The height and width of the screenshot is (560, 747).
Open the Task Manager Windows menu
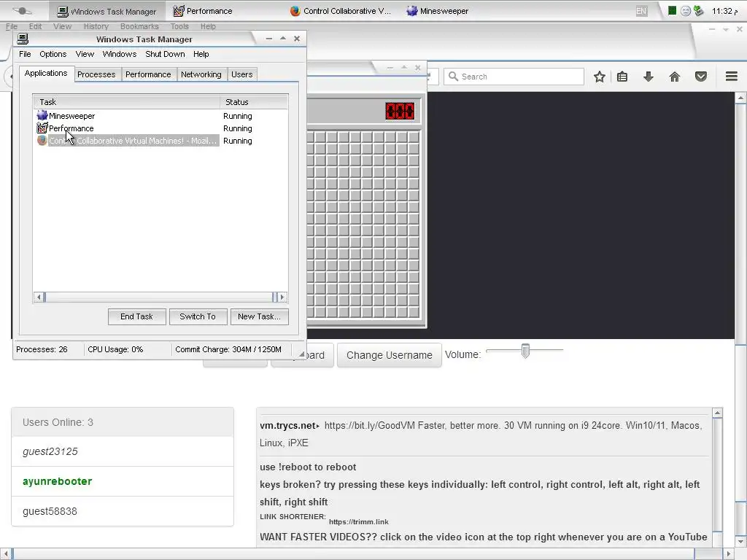120,54
